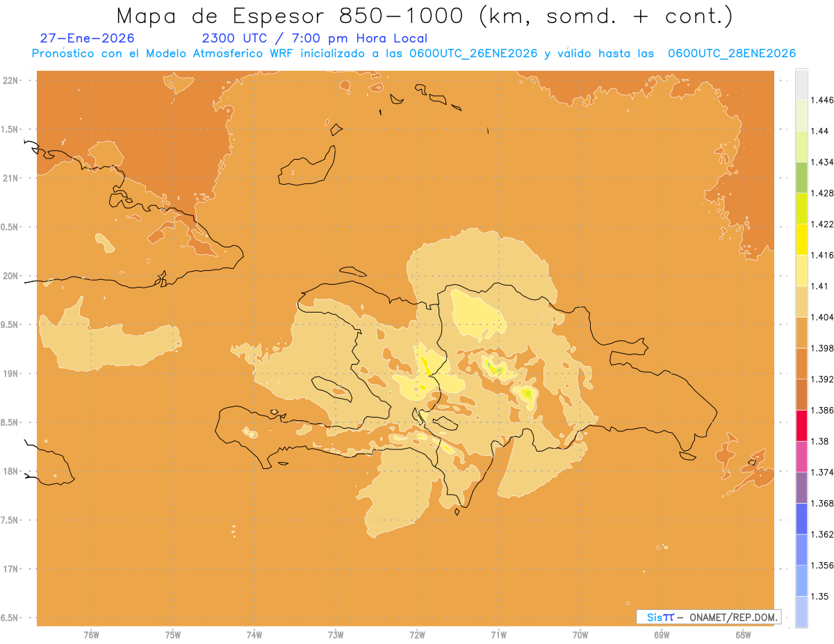Screen dimensions: 834x644
Task: Click the legend value "1.422"
Action: point(821,224)
